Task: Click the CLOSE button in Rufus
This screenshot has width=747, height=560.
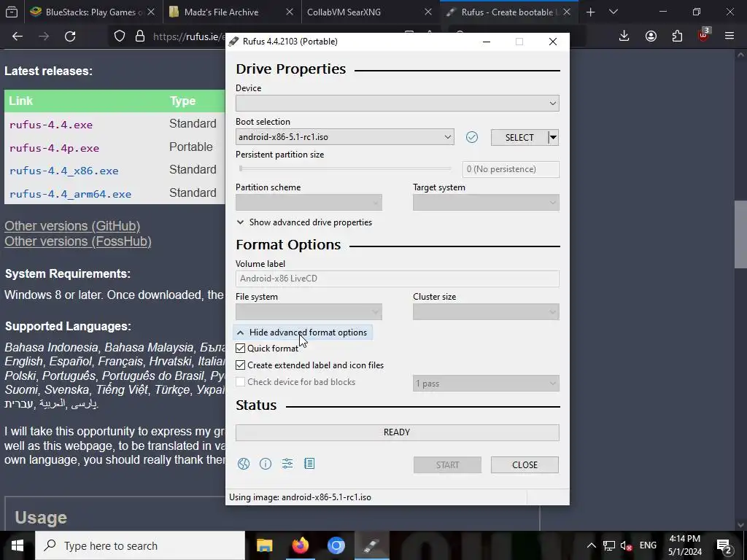Action: tap(525, 464)
